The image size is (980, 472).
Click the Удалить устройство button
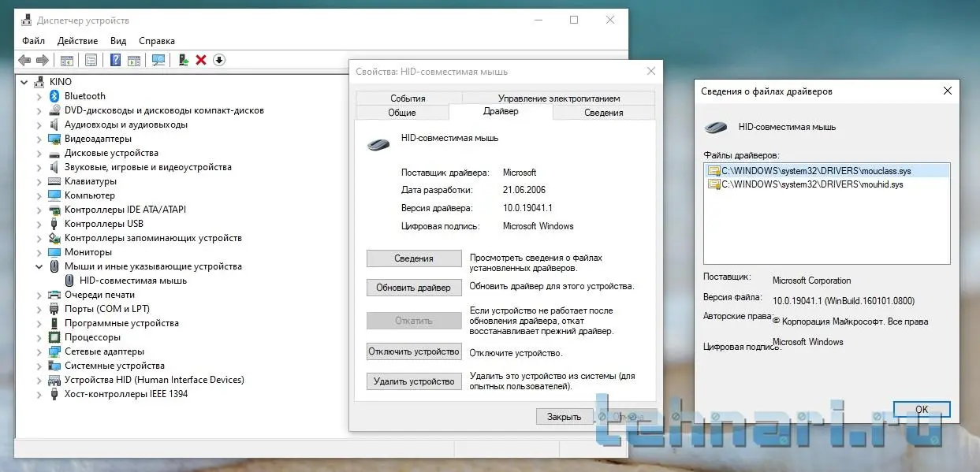click(414, 381)
